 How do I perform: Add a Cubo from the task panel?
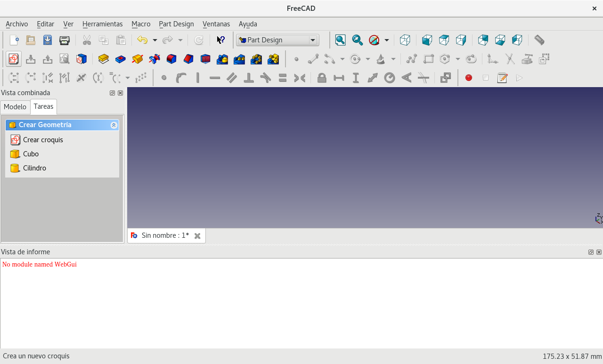24,154
